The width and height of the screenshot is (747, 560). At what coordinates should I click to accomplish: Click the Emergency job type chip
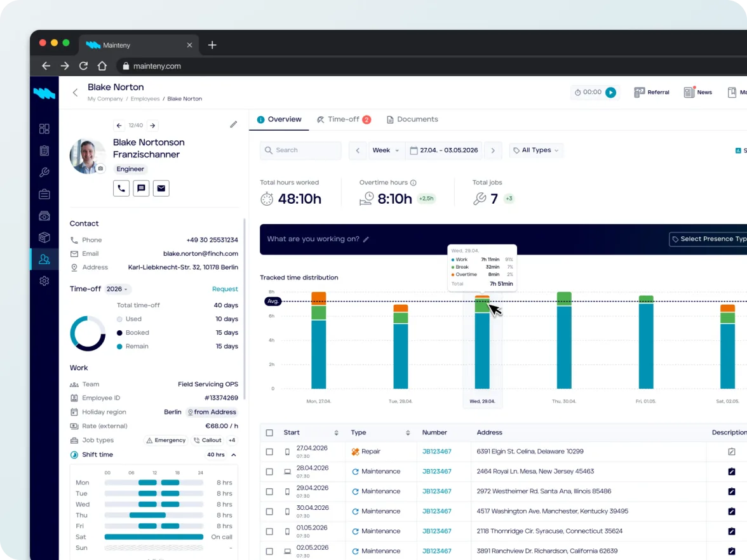click(166, 441)
